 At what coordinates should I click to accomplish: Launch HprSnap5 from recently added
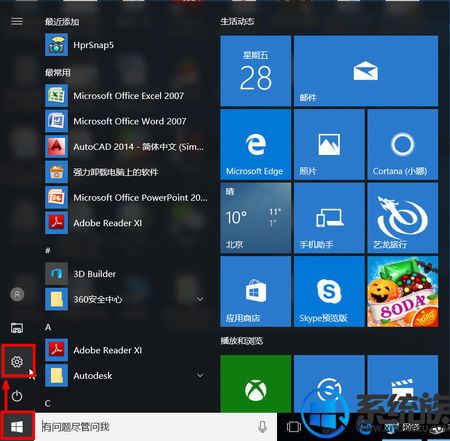(x=126, y=45)
